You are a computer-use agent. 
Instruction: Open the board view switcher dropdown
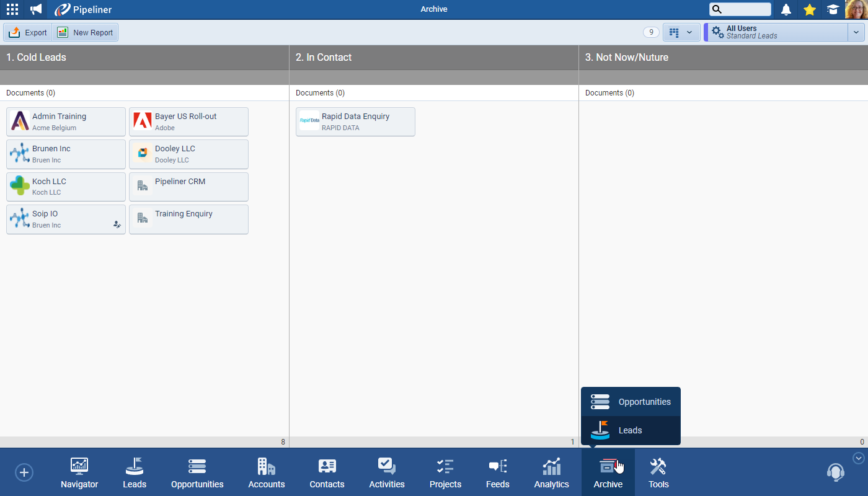pyautogui.click(x=681, y=32)
